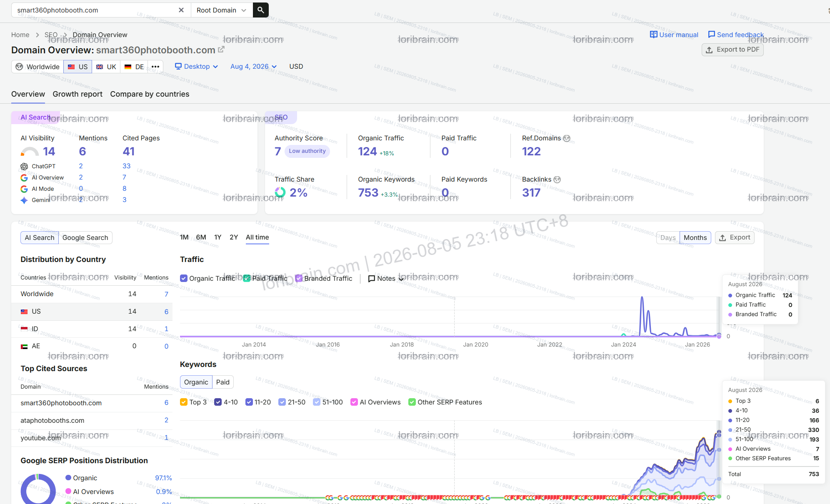The image size is (830, 504).
Task: Click the Worldwide globe icon
Action: tap(19, 67)
